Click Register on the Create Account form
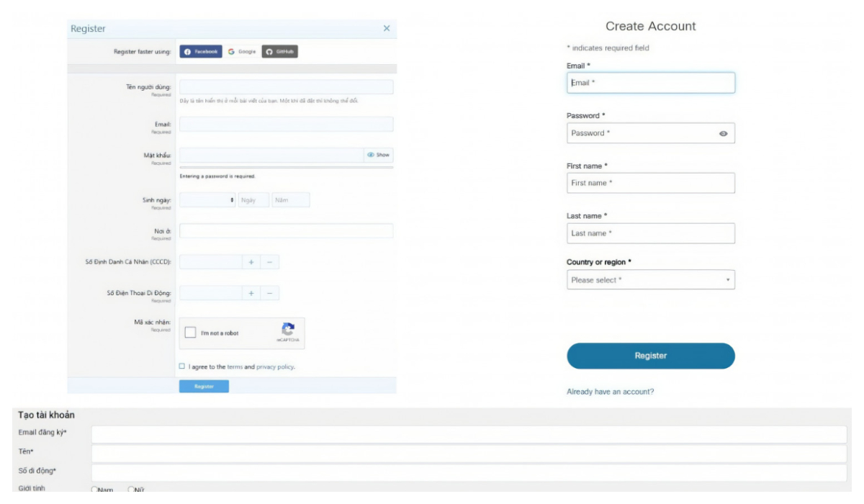The image size is (864, 504). tap(650, 355)
